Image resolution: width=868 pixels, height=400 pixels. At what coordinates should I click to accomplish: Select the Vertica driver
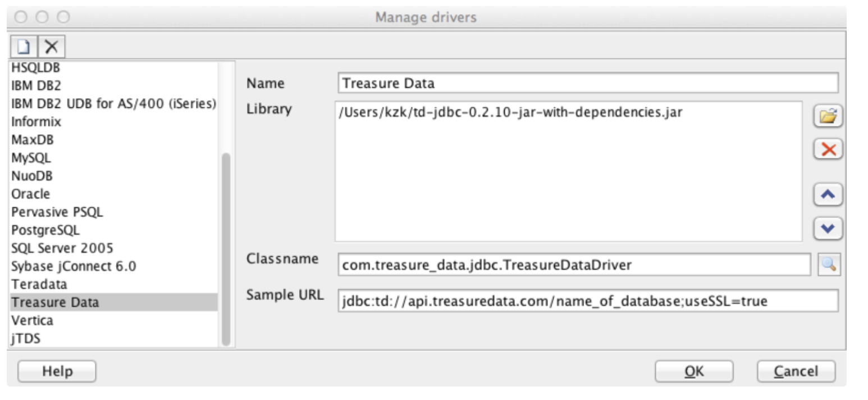33,320
